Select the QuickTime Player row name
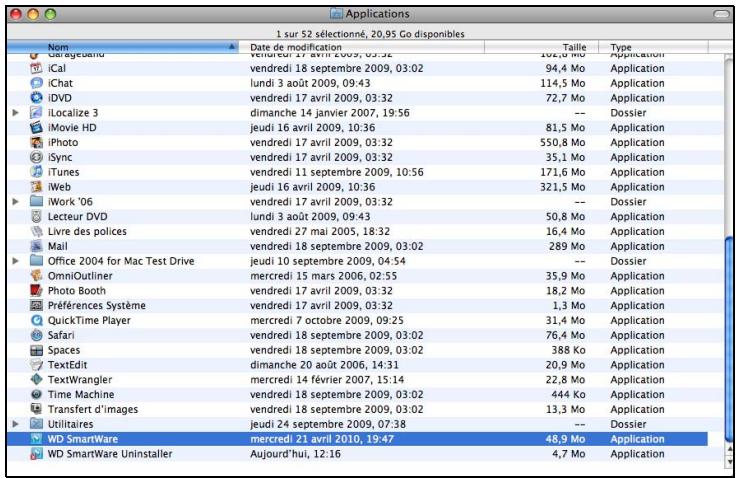 coord(89,321)
